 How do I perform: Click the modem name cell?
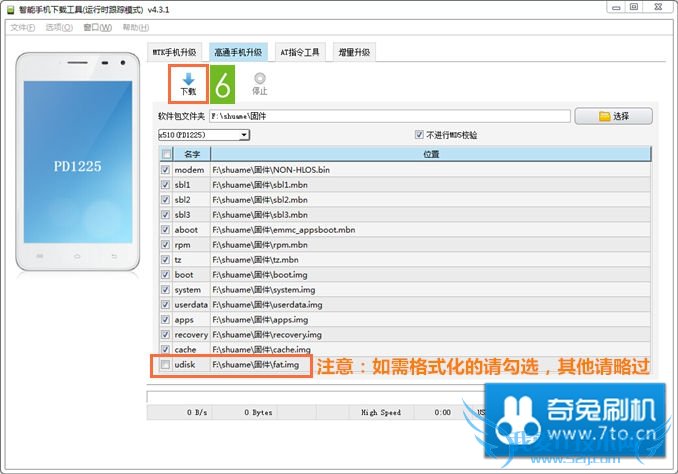pyautogui.click(x=192, y=170)
